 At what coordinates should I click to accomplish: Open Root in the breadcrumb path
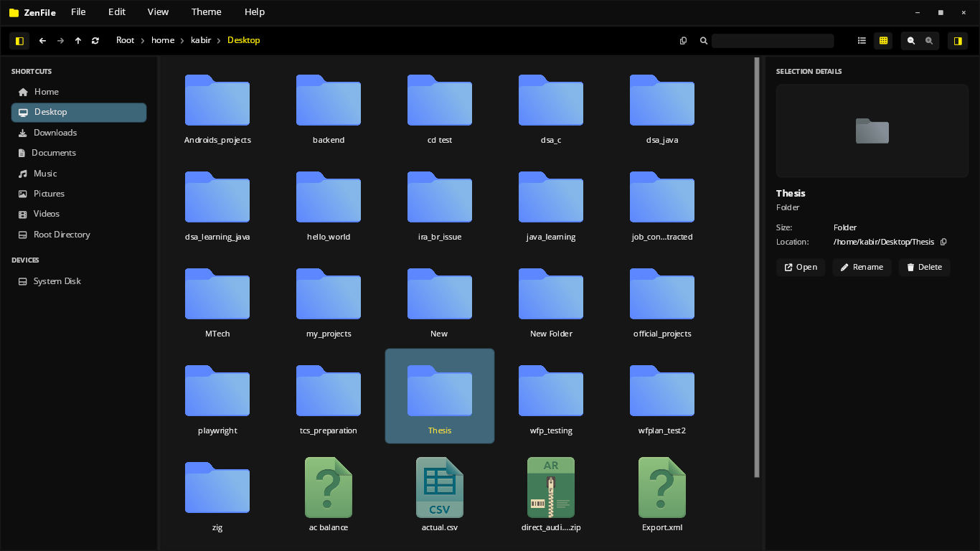[126, 40]
